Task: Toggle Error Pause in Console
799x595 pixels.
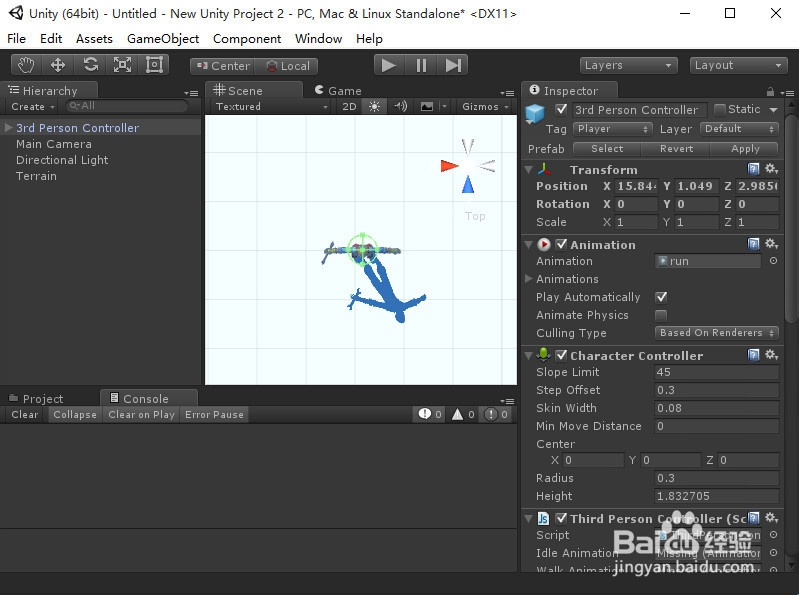Action: click(214, 415)
